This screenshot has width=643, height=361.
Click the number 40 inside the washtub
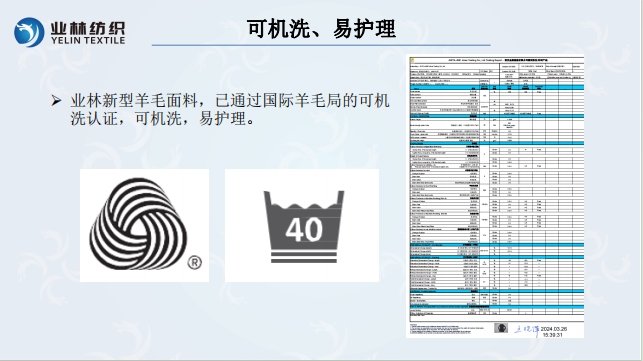click(x=304, y=229)
